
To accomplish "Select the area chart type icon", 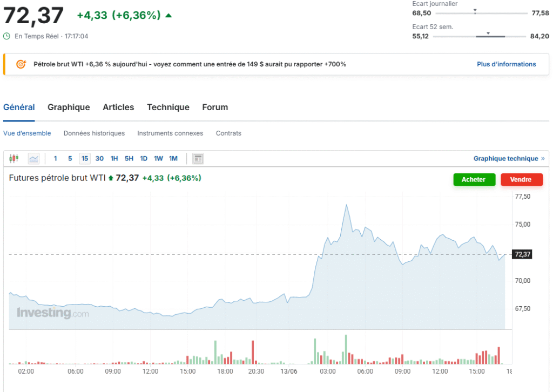I will tap(34, 159).
